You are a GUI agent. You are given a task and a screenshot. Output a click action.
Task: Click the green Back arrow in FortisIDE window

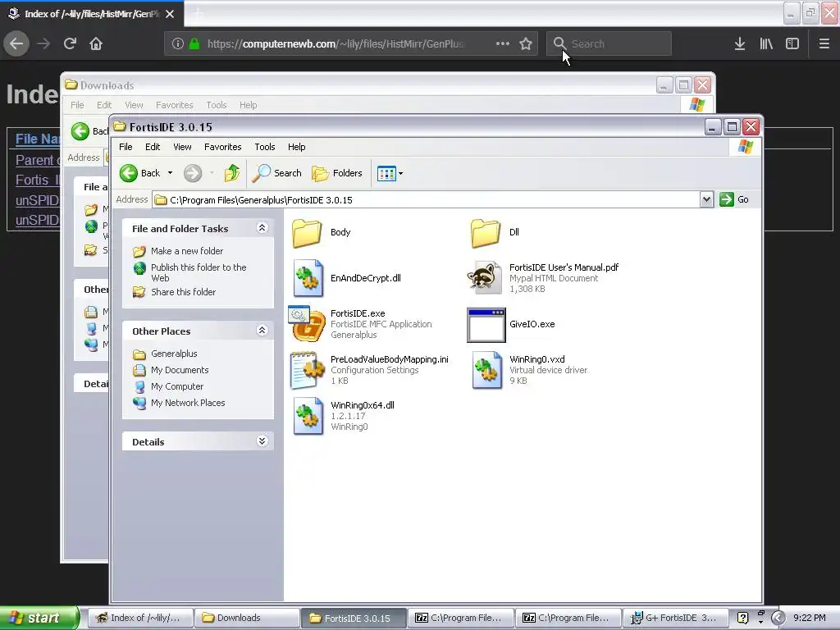(129, 173)
